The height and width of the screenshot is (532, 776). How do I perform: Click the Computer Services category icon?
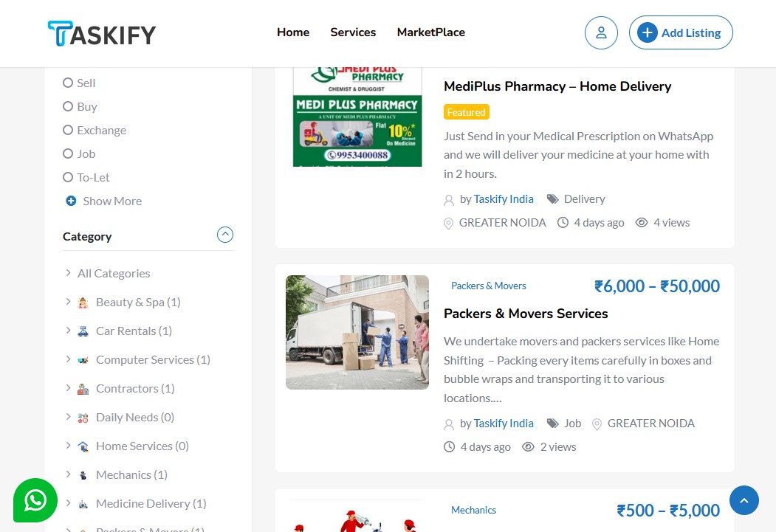pyautogui.click(x=83, y=360)
